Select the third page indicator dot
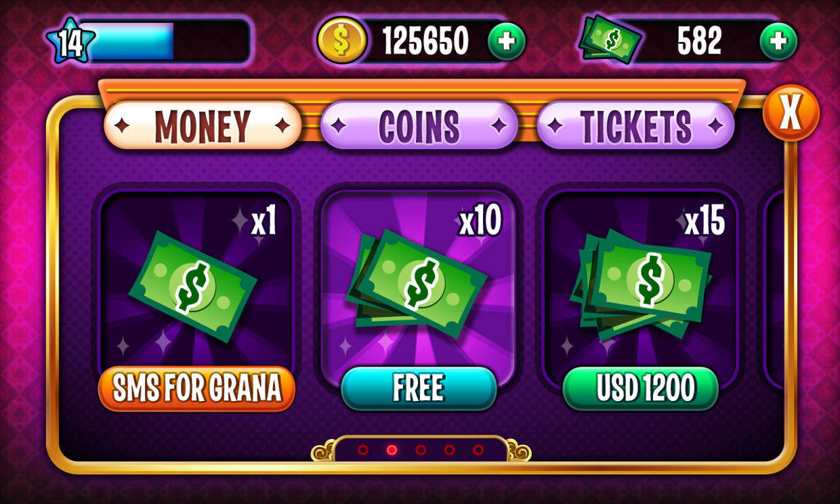 click(421, 450)
